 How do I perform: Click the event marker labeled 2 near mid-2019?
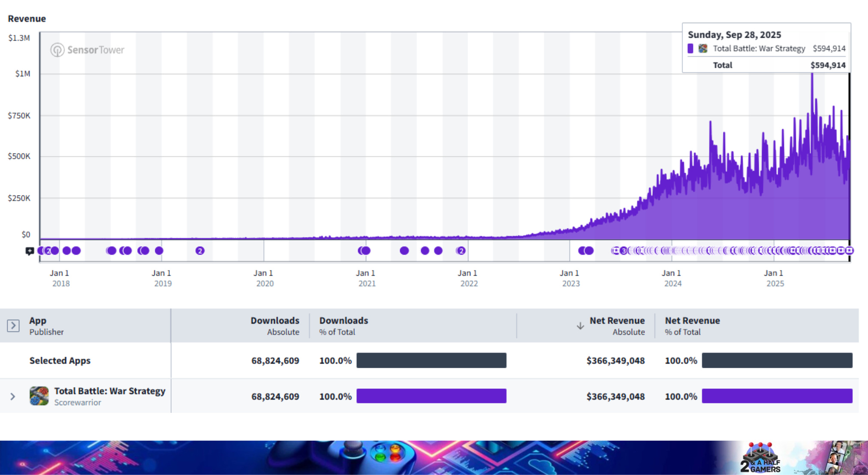200,251
